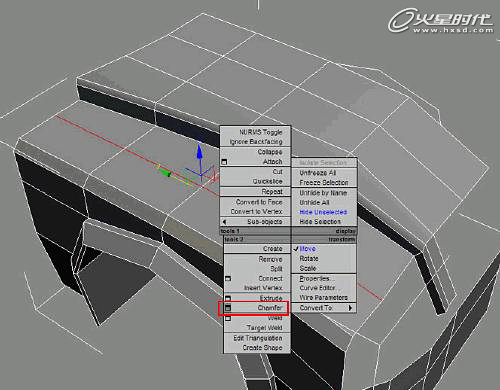Activate the Cut tool
This screenshot has height=390, width=500.
(277, 172)
